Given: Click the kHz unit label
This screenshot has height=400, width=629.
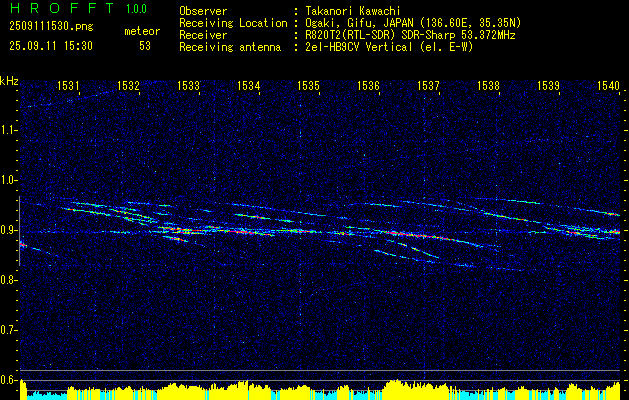Looking at the screenshot, I should [9, 81].
